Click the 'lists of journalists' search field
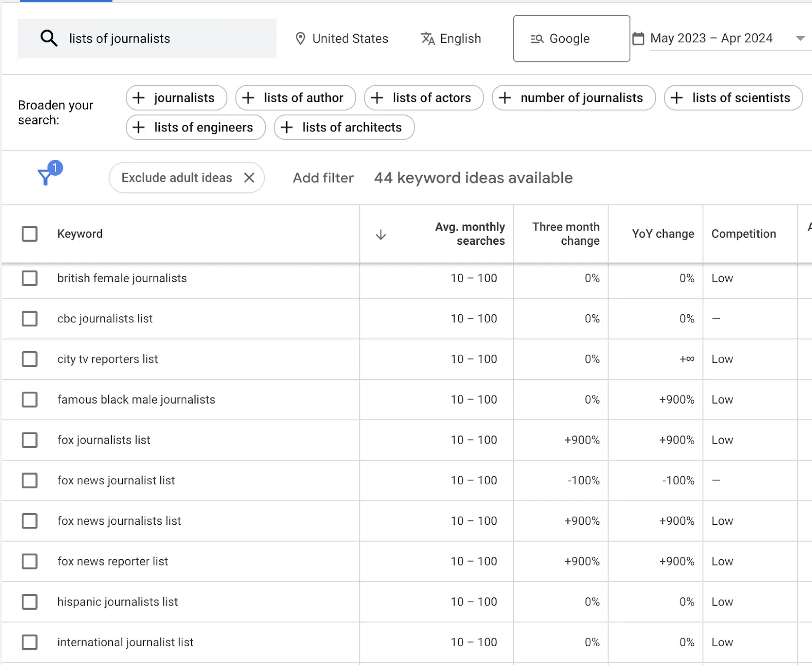 click(147, 39)
